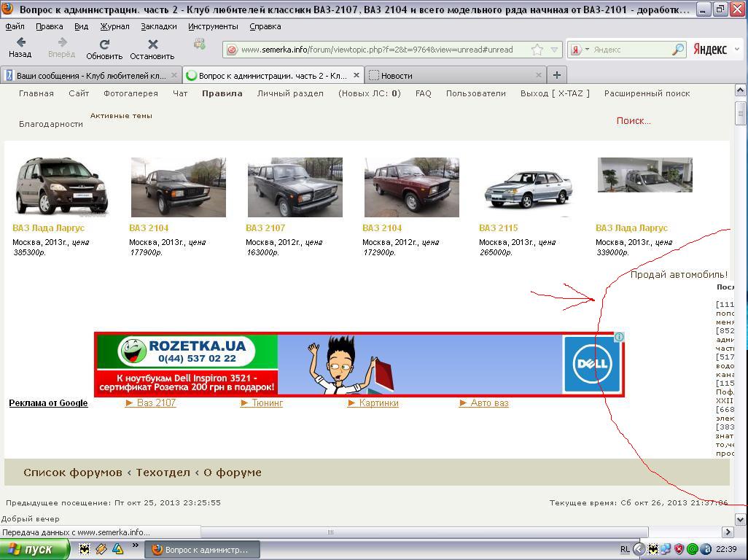Open the Благодарности link
This screenshot has width=748, height=560.
(x=51, y=124)
